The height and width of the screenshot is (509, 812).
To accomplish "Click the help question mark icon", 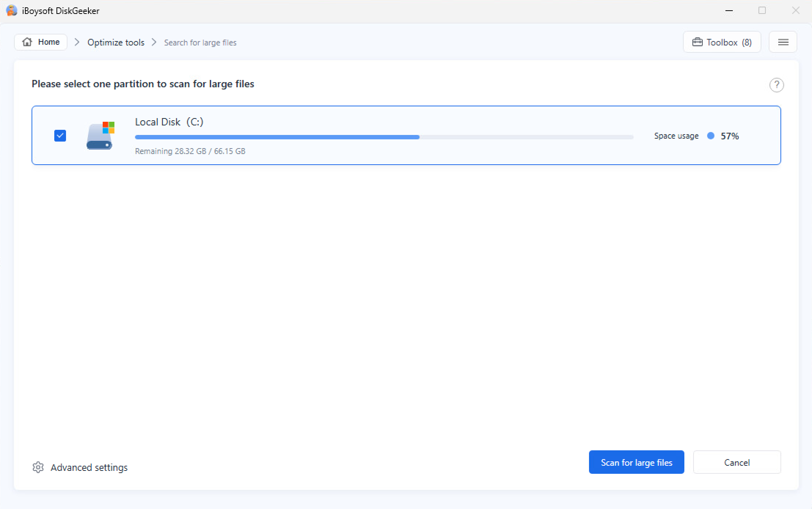I will click(776, 85).
